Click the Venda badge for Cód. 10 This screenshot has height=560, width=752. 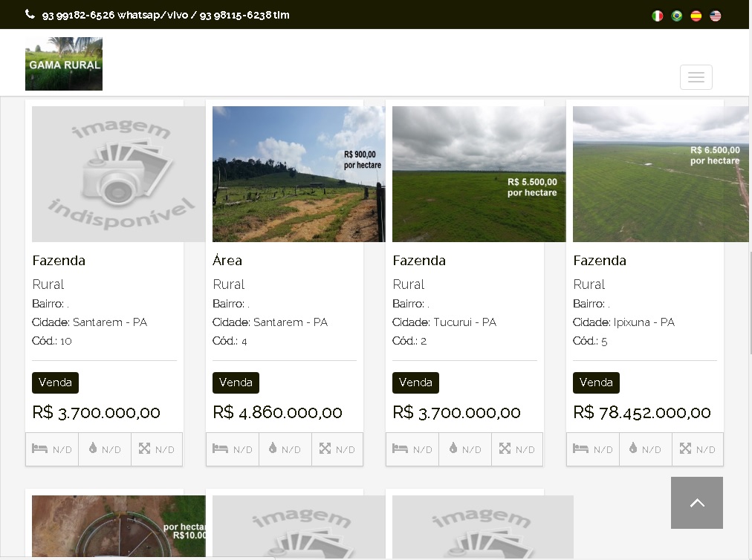(x=55, y=382)
